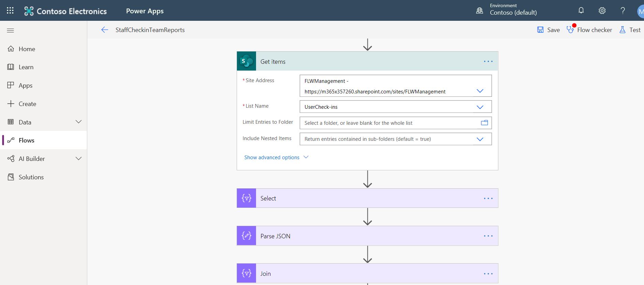This screenshot has height=285, width=644.
Task: Click the Parse JSON action icon
Action: (x=246, y=236)
